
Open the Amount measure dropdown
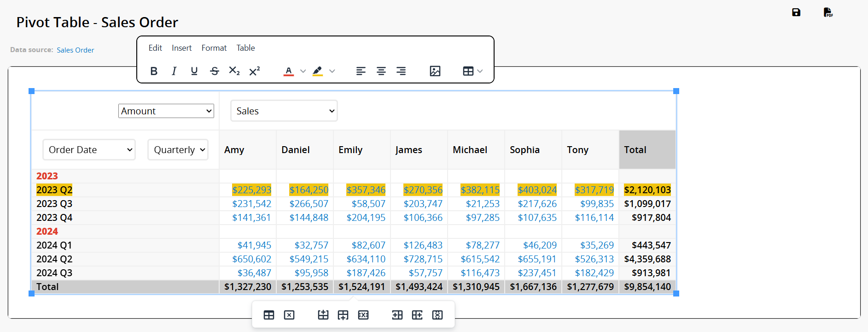tap(166, 111)
